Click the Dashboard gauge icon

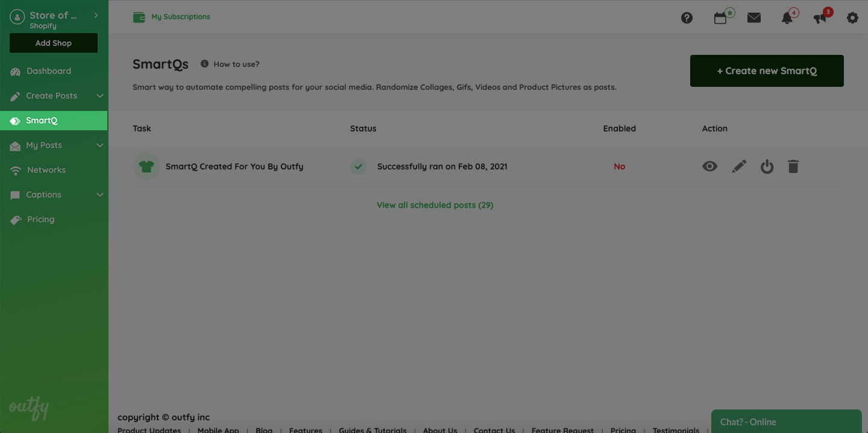[x=16, y=71]
